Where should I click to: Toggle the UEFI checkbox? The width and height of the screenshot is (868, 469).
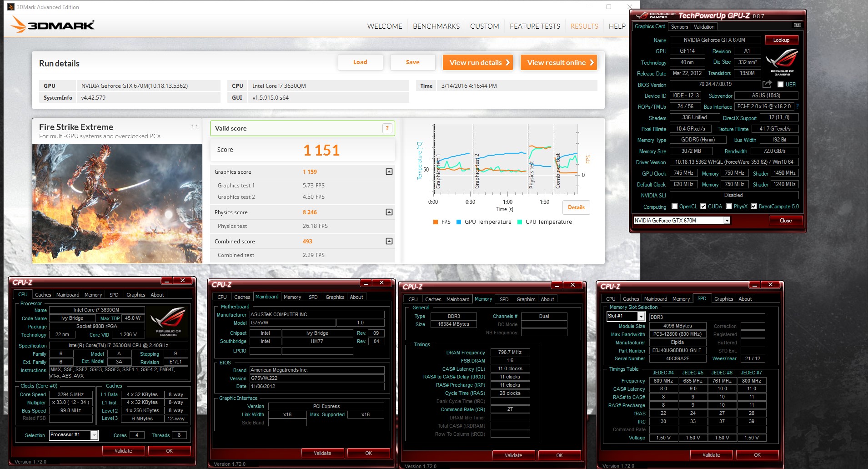[780, 85]
